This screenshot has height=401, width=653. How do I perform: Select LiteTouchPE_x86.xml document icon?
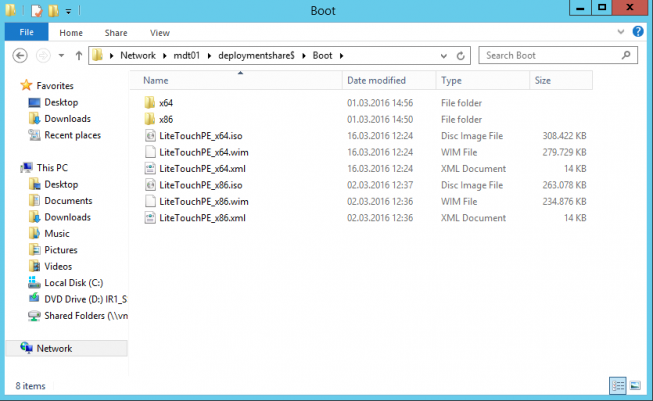pos(150,218)
